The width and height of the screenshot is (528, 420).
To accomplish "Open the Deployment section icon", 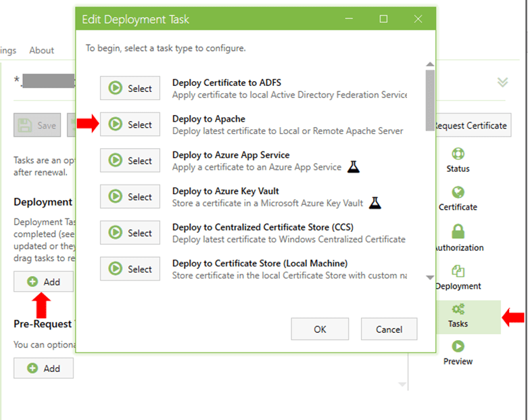I will [458, 271].
